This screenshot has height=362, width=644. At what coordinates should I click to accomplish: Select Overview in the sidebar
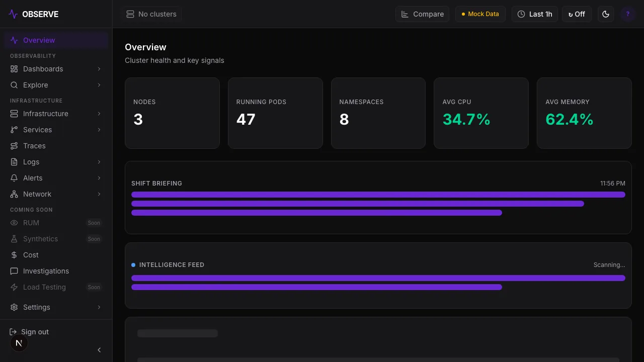coord(56,40)
